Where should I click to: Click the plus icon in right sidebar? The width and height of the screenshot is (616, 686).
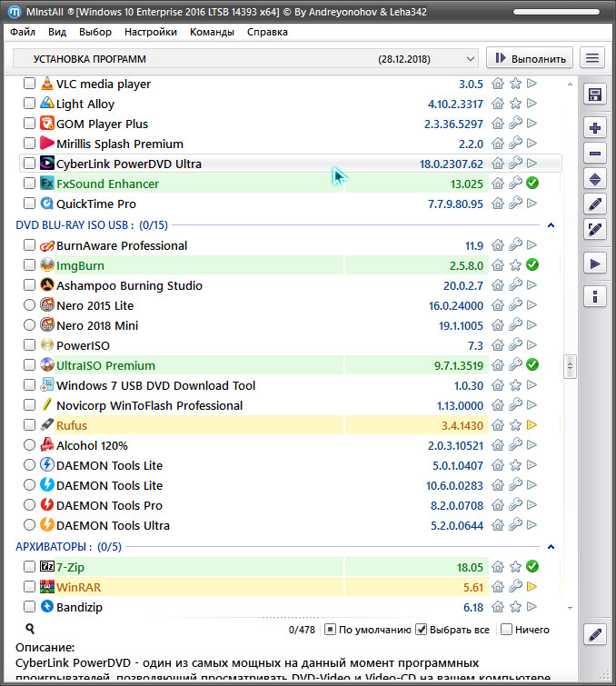[x=595, y=128]
